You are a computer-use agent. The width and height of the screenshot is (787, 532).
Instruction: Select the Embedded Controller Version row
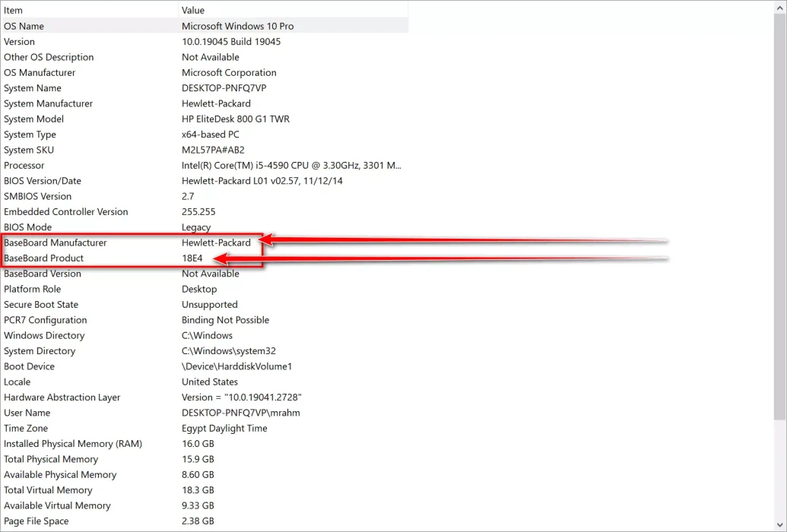tap(205, 212)
